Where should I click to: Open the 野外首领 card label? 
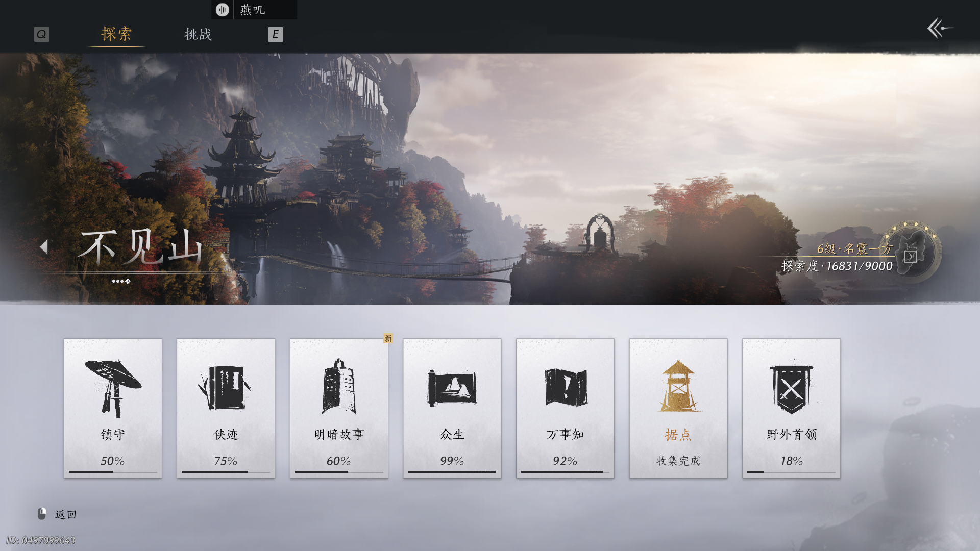(x=792, y=434)
